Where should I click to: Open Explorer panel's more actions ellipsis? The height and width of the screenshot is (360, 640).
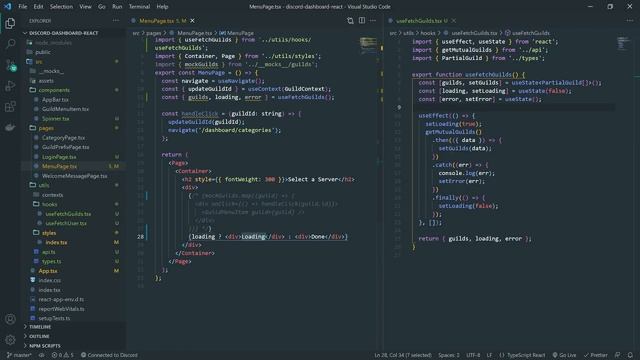point(116,20)
